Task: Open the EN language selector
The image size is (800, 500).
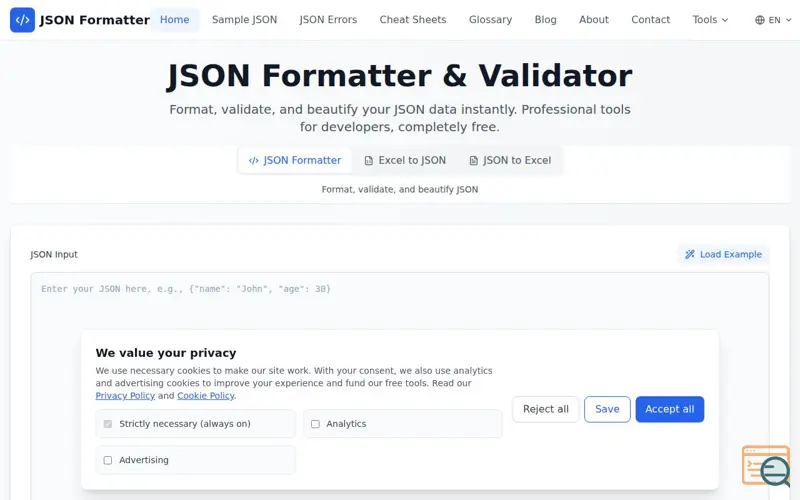Action: (x=773, y=20)
